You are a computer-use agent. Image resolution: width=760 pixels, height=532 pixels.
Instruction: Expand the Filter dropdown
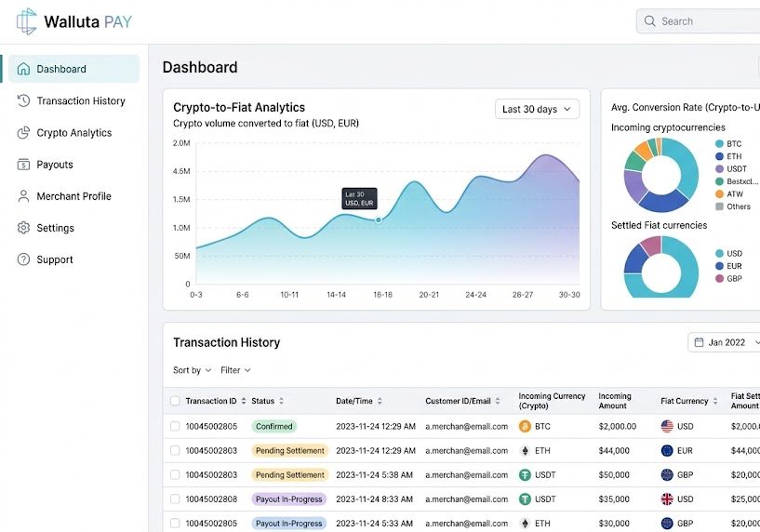click(235, 370)
